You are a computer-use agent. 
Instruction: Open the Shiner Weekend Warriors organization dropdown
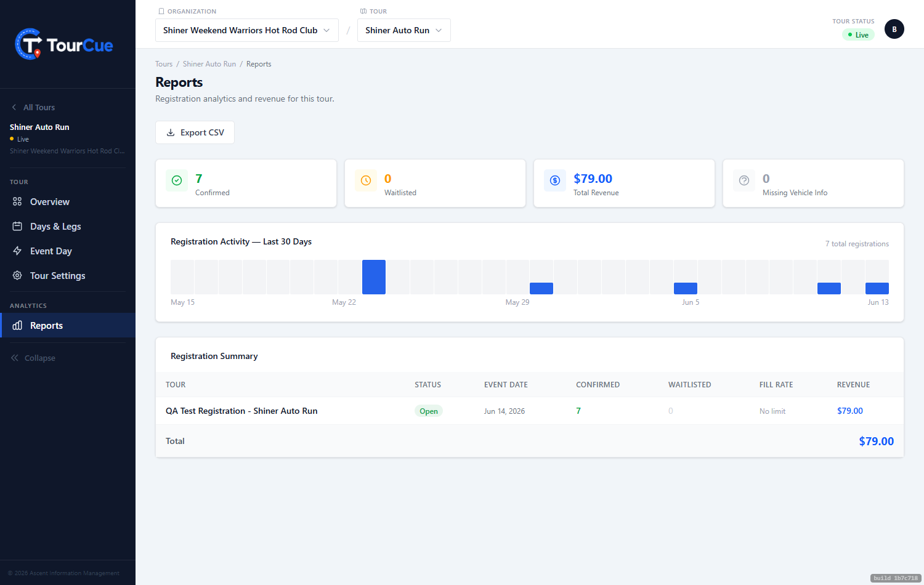pyautogui.click(x=247, y=30)
